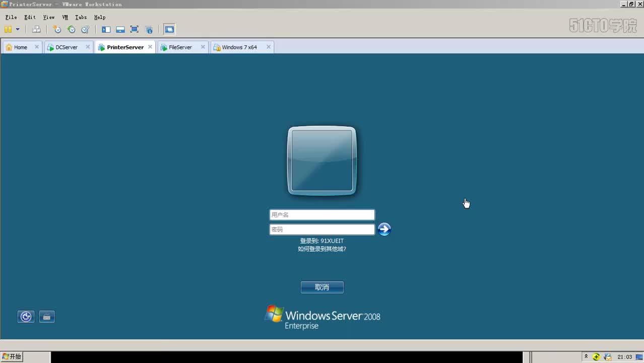Click the 用户名 username input field

(322, 215)
